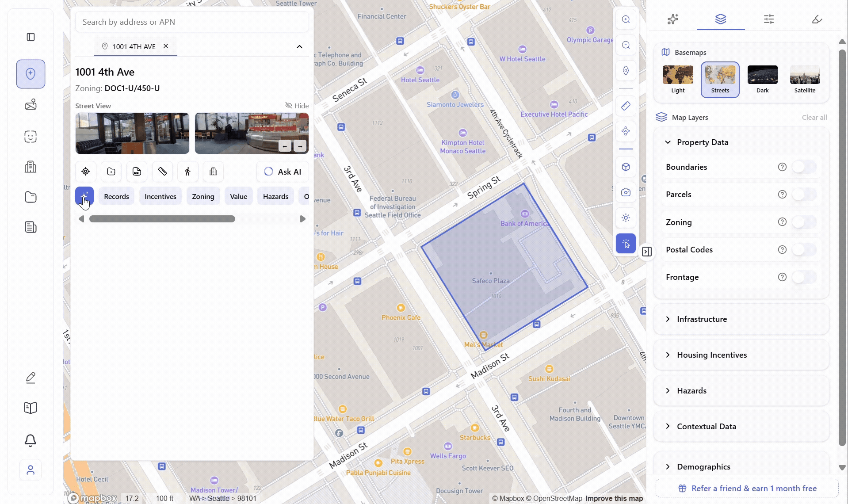Image resolution: width=848 pixels, height=504 pixels.
Task: Click the search by address field
Action: click(192, 22)
